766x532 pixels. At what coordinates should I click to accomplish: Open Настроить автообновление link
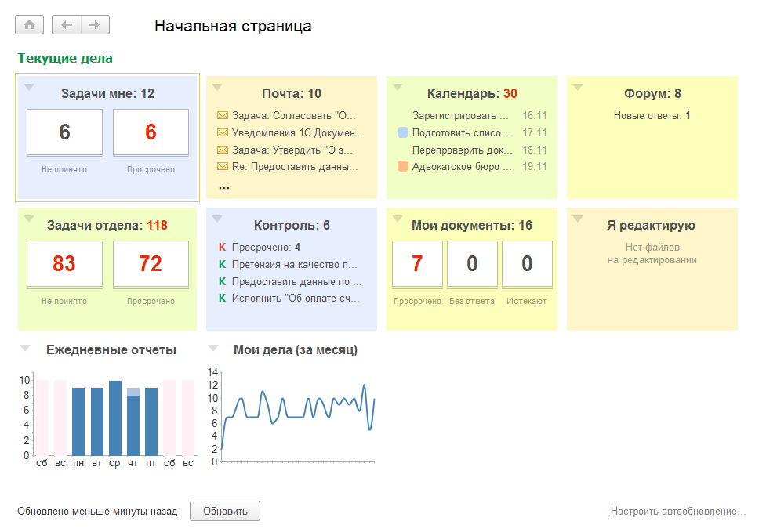pyautogui.click(x=678, y=512)
